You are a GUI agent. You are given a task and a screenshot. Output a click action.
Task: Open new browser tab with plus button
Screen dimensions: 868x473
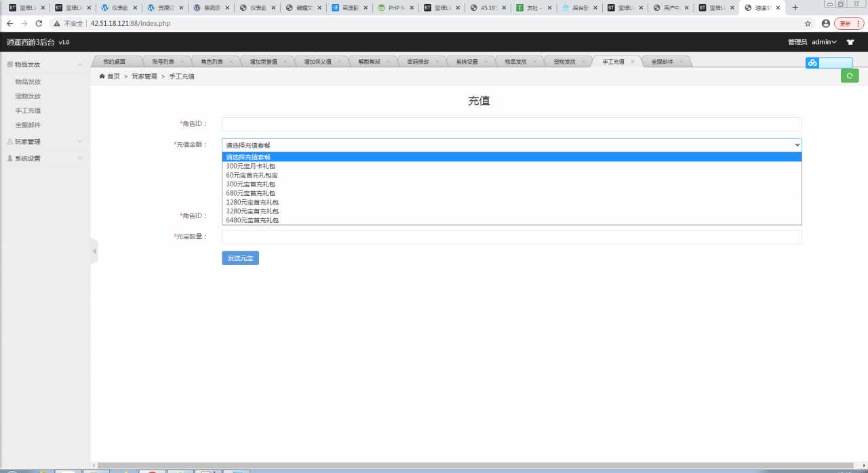coord(795,8)
